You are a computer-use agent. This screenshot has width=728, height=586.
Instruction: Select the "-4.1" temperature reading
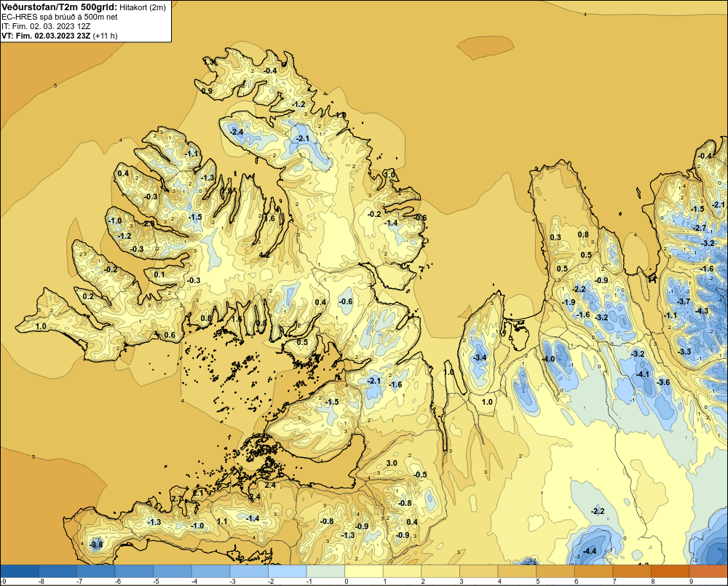[x=643, y=373]
